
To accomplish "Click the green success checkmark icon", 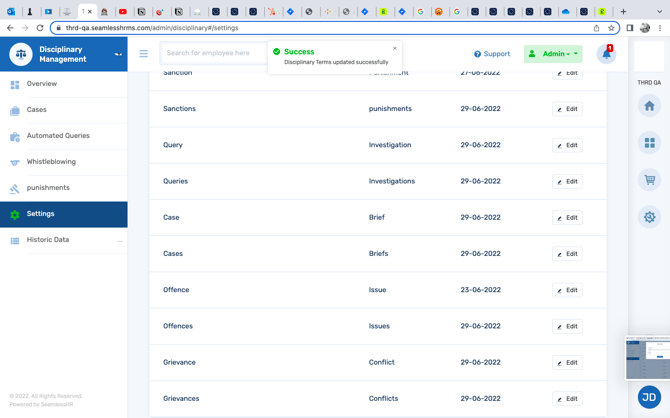I will [276, 51].
